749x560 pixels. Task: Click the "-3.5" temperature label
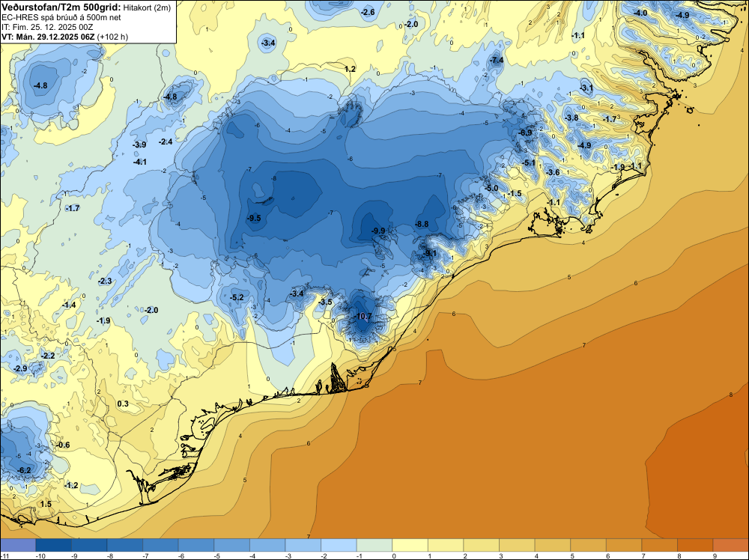[x=325, y=302]
